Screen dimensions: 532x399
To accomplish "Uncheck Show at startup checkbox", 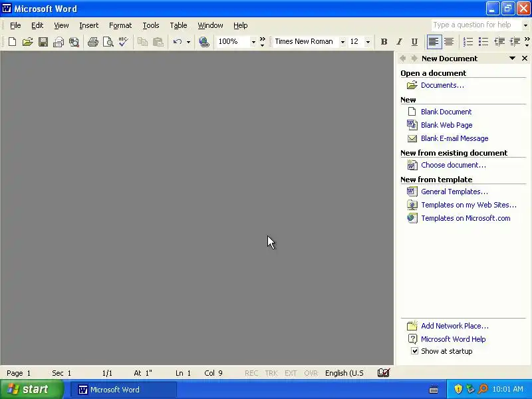I will 414,351.
